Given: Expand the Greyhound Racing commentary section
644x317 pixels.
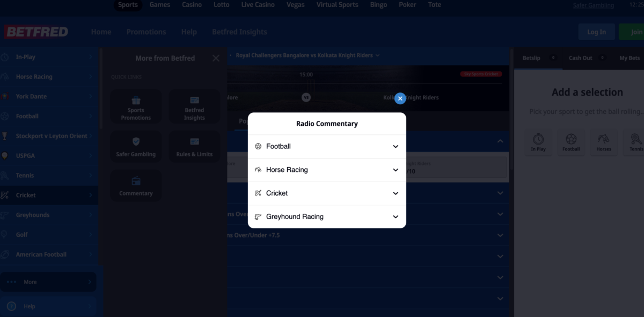Looking at the screenshot, I should tap(327, 217).
